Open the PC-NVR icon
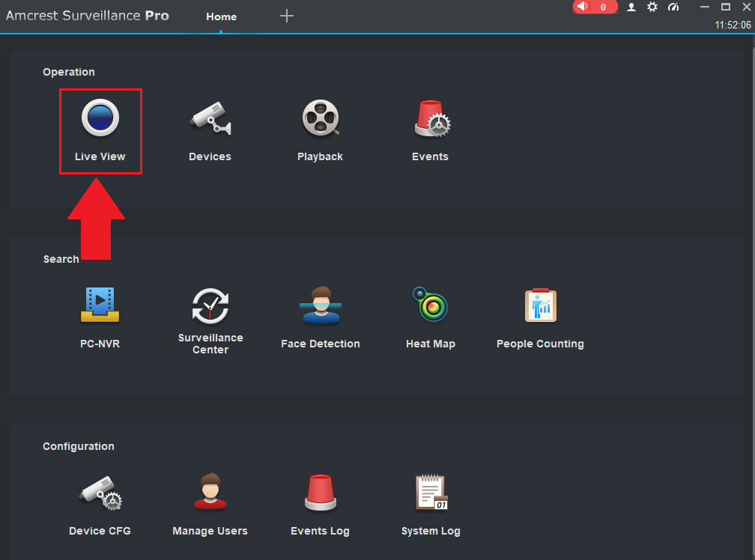The image size is (755, 560). tap(100, 305)
